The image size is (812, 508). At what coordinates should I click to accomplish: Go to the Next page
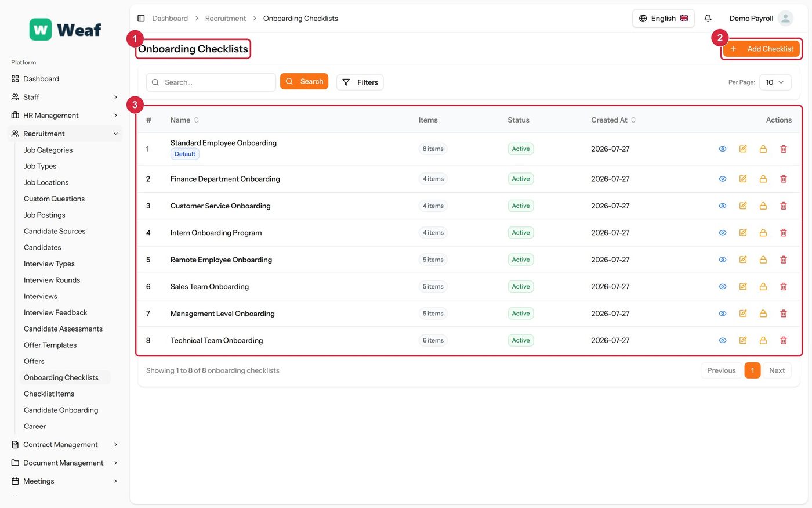coord(777,370)
